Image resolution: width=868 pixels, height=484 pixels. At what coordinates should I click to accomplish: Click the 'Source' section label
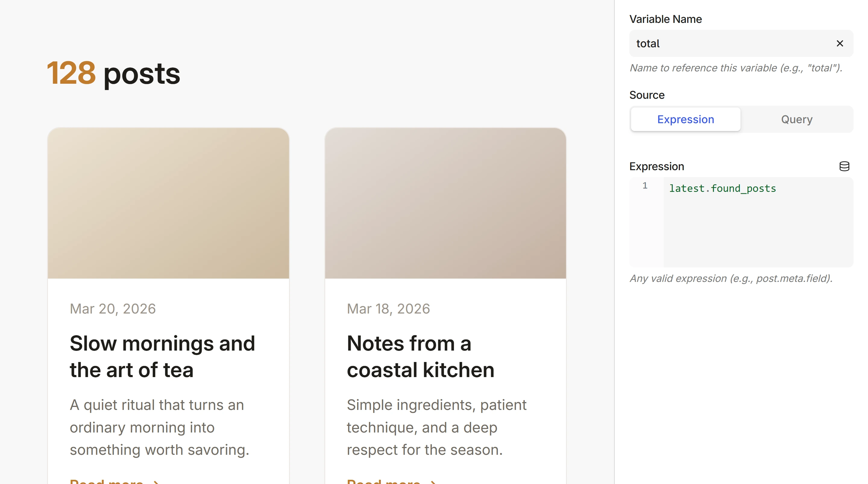click(647, 95)
